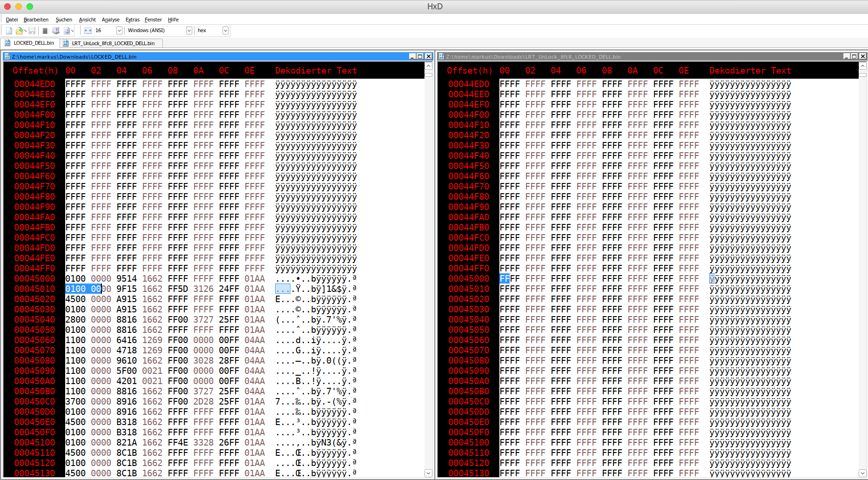Click bytes 5F00 in row 00045090 of the left pane
Viewport: 868px width, 480px height.
tap(127, 371)
